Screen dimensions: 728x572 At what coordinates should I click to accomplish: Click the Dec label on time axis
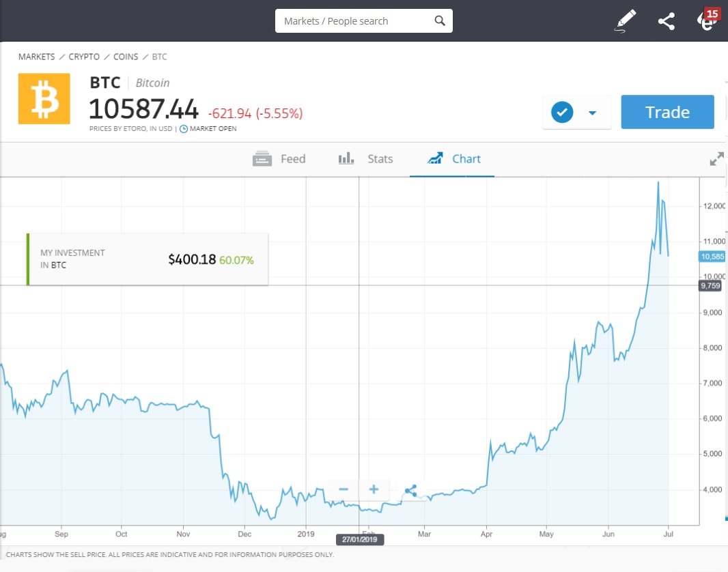(244, 534)
